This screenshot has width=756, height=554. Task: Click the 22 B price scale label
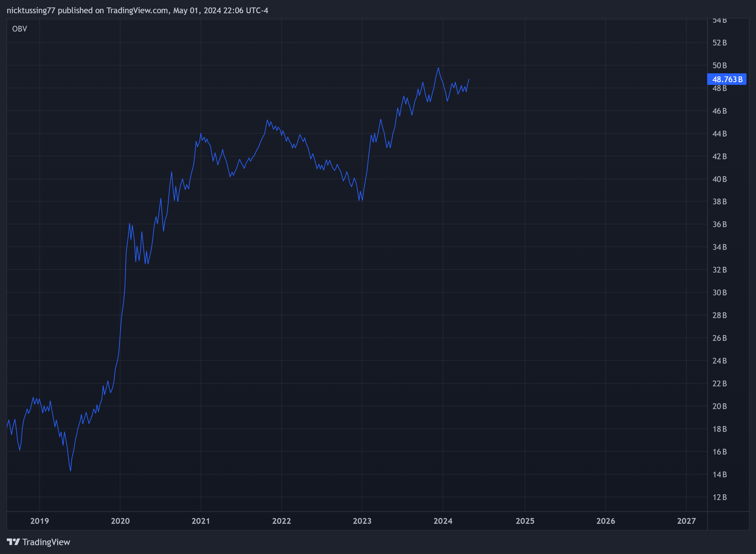coord(720,384)
